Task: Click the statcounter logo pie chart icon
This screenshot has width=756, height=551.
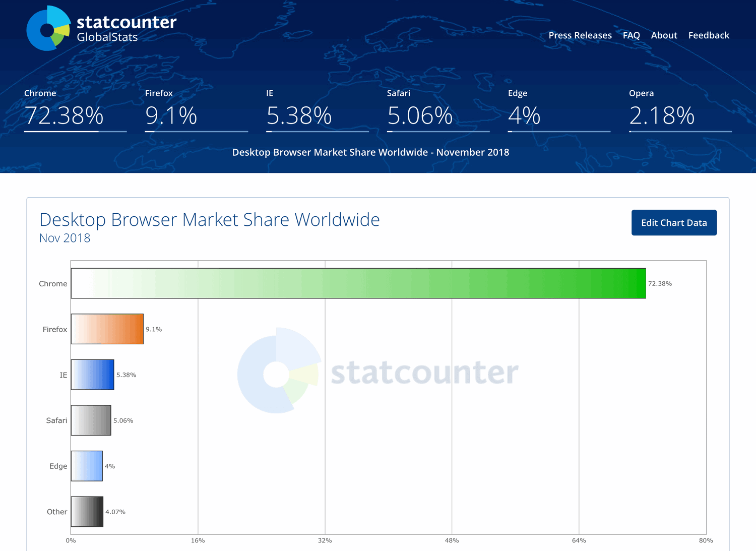Action: [x=48, y=28]
